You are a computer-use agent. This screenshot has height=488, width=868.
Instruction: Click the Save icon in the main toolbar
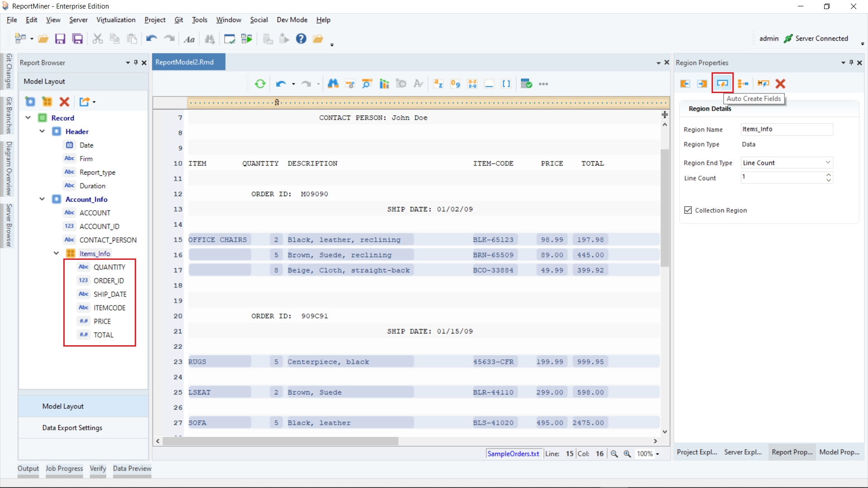click(x=60, y=39)
